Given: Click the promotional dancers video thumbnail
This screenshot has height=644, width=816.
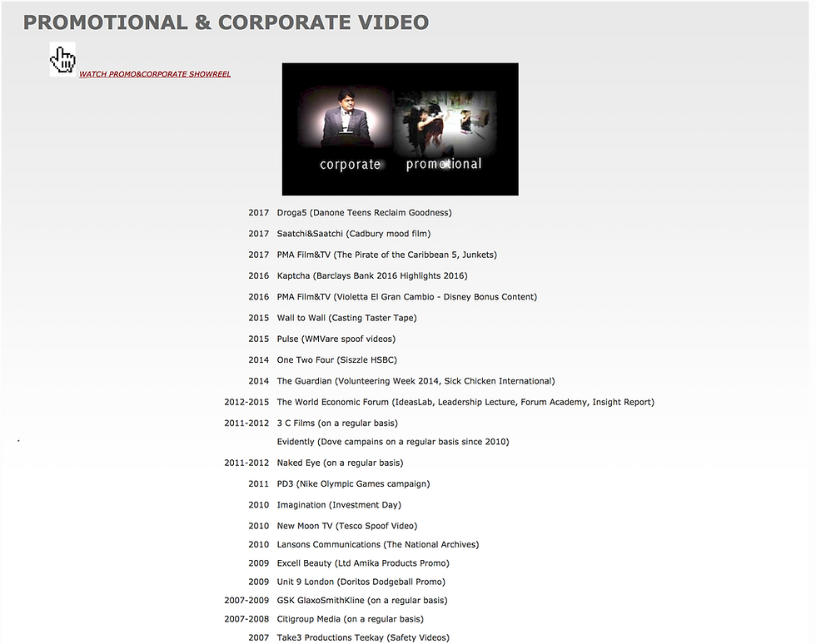Looking at the screenshot, I should point(445,123).
